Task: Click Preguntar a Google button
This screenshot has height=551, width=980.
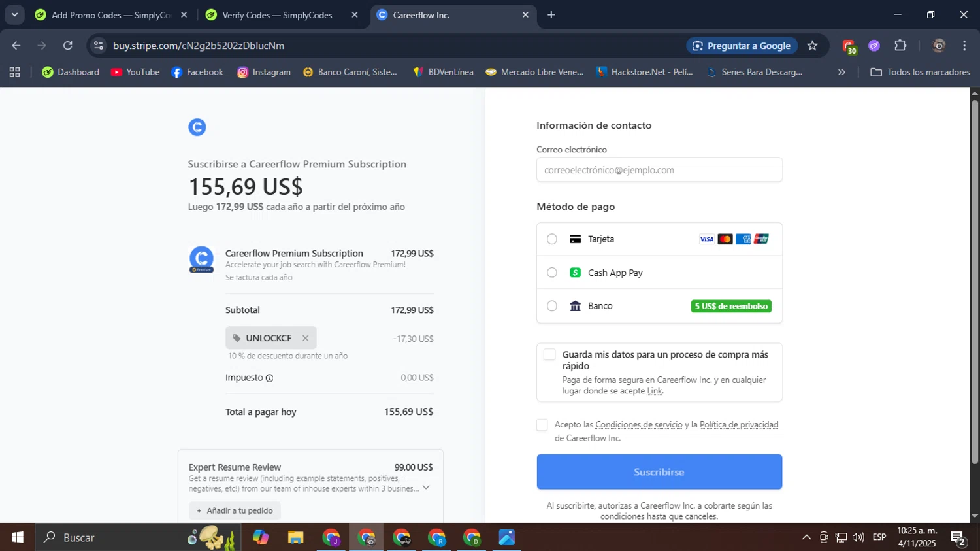Action: coord(742,46)
